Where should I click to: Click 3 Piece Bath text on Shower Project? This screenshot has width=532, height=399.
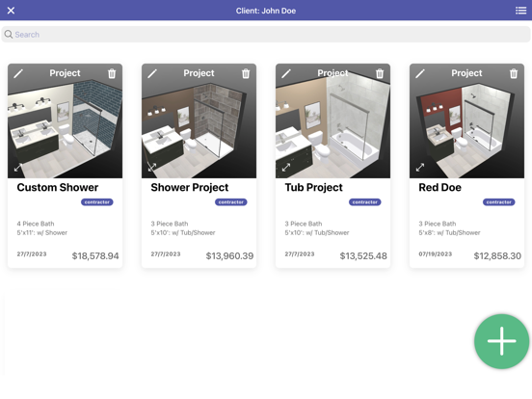click(x=170, y=224)
